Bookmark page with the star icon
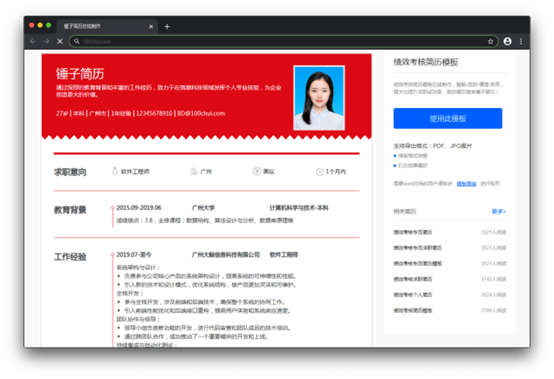The image size is (554, 379). point(490,41)
